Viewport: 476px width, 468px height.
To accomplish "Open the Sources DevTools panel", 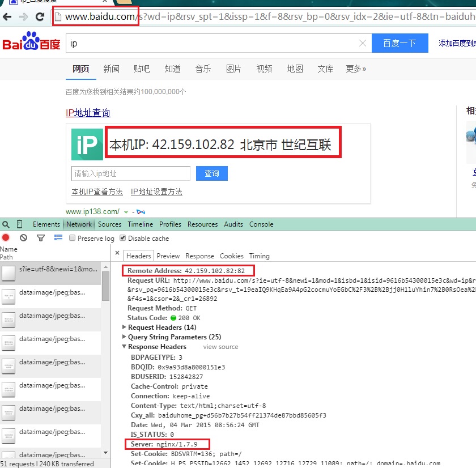I will coord(109,224).
